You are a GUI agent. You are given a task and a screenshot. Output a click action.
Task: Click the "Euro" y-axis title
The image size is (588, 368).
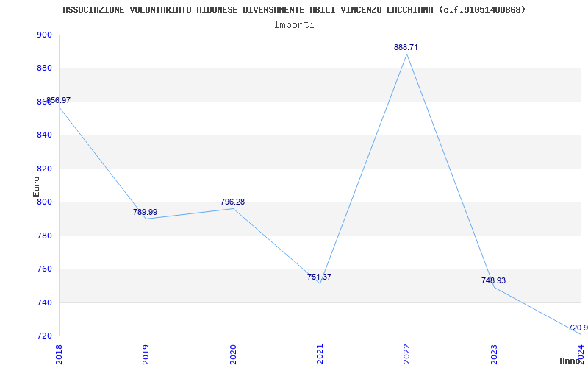(x=36, y=186)
